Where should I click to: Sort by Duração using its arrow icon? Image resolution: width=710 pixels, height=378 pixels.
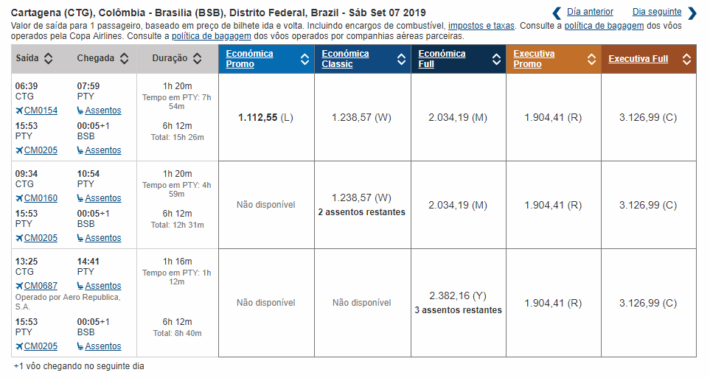(197, 58)
